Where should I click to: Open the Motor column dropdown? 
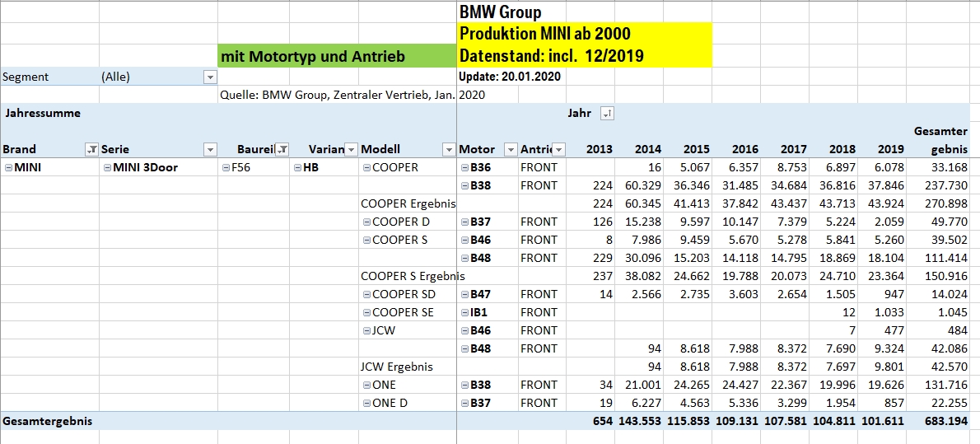click(511, 149)
